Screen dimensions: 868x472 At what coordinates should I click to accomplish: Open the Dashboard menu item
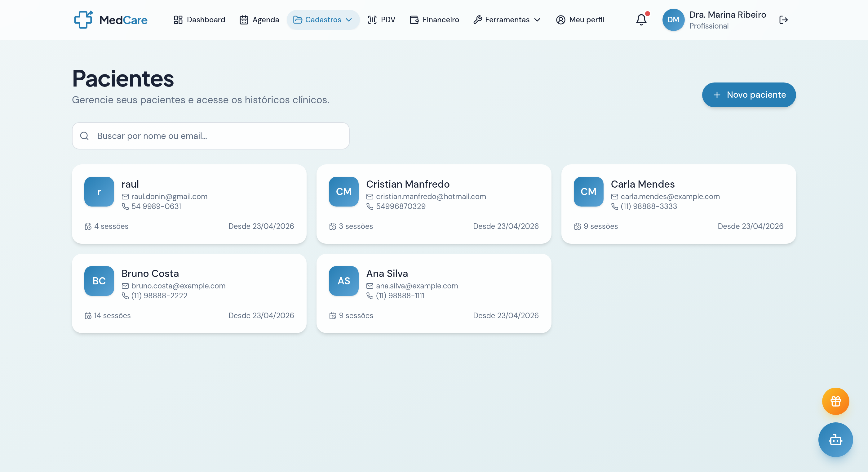point(199,20)
